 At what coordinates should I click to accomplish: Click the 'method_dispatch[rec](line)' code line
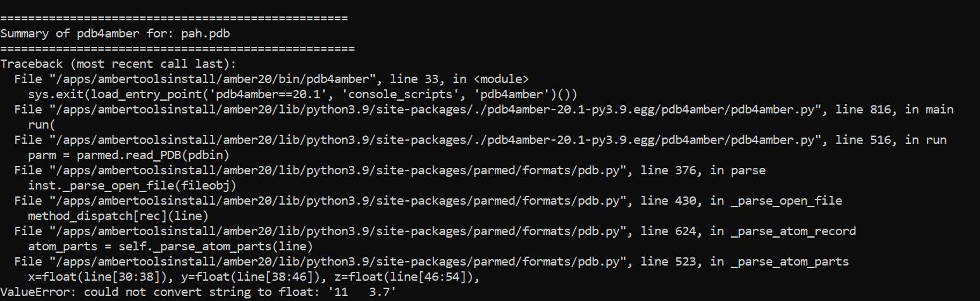[118, 216]
